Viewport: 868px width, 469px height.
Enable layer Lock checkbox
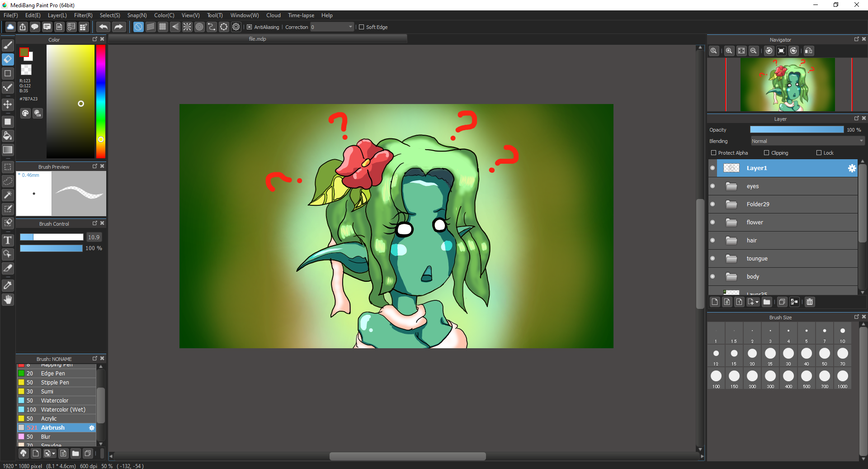[x=819, y=153]
